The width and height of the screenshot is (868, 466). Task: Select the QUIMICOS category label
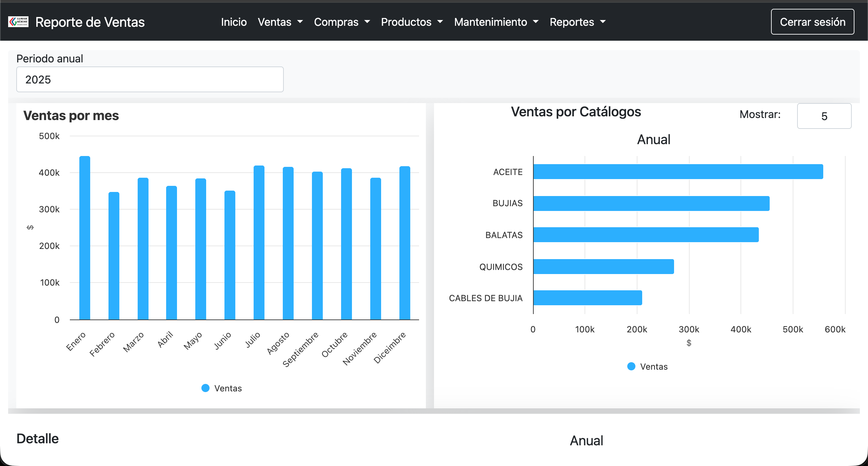coord(501,267)
